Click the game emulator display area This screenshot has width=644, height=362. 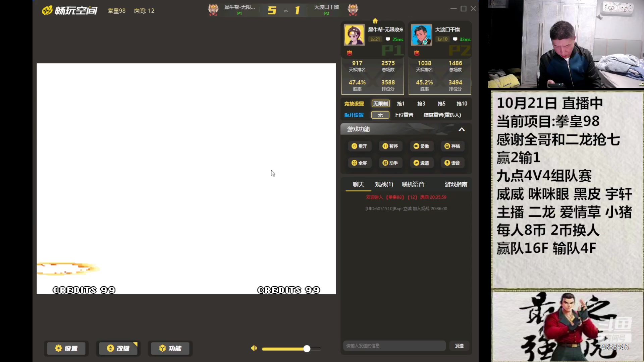[186, 179]
